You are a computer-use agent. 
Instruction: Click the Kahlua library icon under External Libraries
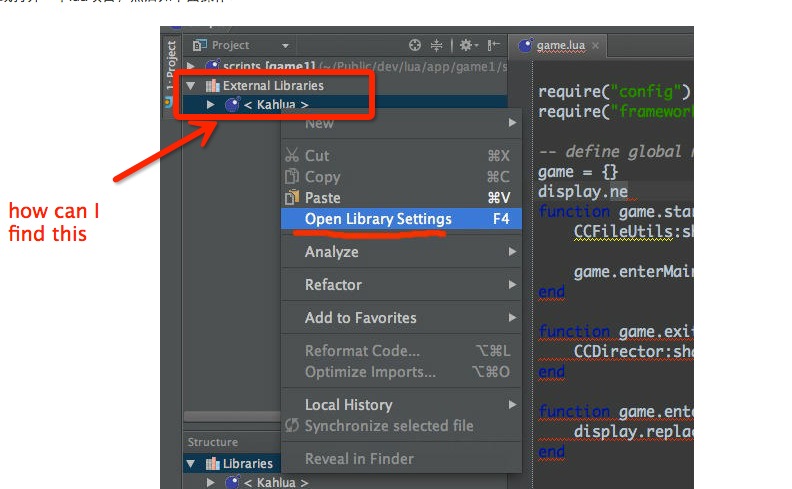(x=232, y=105)
